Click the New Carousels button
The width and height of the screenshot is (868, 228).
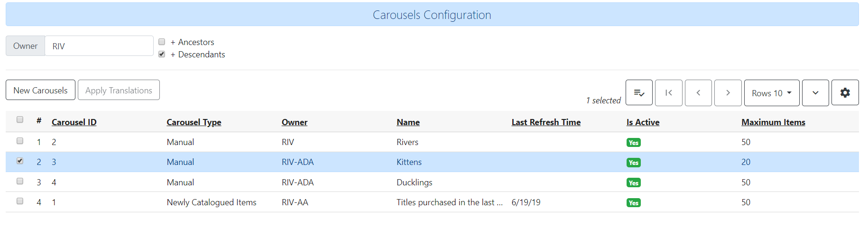(40, 90)
